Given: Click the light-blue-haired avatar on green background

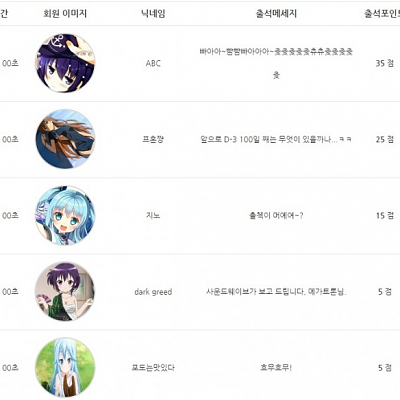Looking at the screenshot, I should pos(65,368).
